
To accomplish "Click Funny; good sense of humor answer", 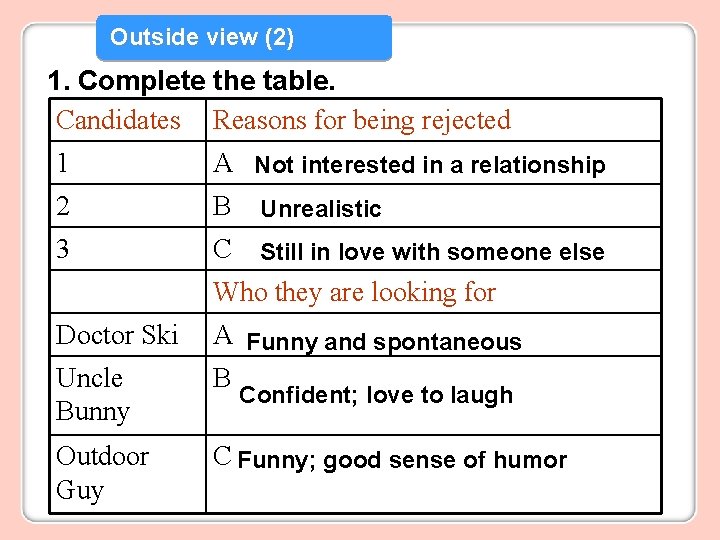I will [x=402, y=460].
